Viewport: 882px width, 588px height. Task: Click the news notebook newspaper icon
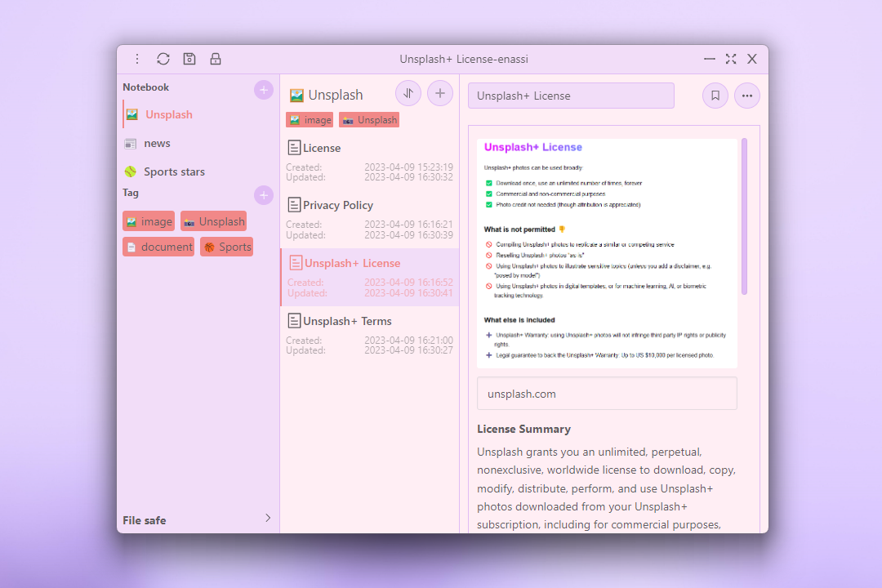131,144
